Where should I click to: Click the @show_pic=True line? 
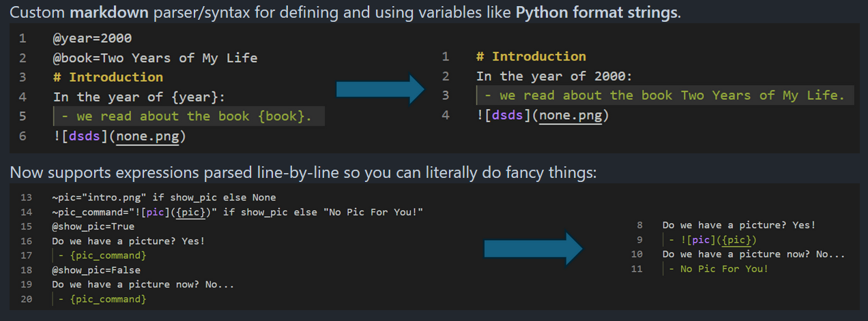click(x=93, y=226)
